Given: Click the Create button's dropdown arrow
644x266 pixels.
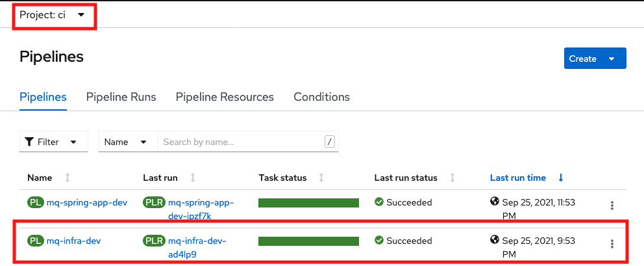Looking at the screenshot, I should (612, 59).
